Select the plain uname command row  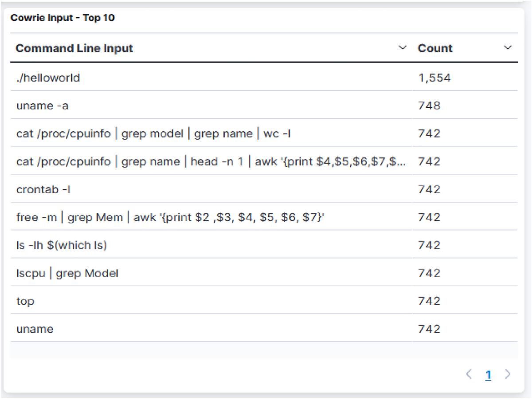35,329
